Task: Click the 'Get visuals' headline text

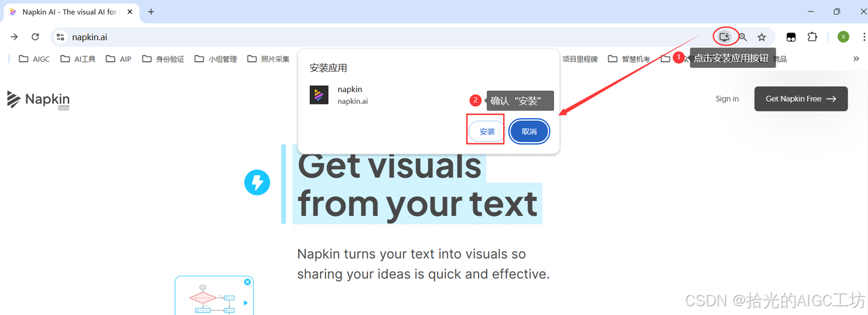Action: tap(389, 165)
